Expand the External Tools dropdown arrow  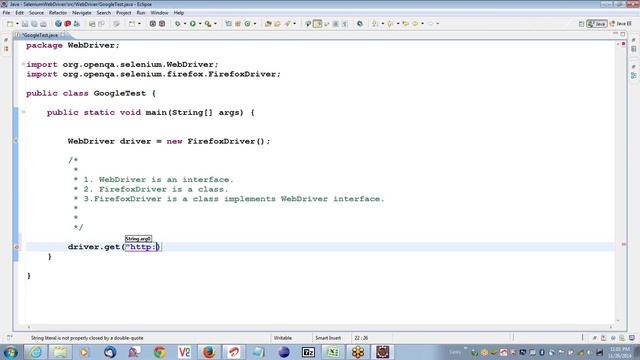tap(215, 24)
